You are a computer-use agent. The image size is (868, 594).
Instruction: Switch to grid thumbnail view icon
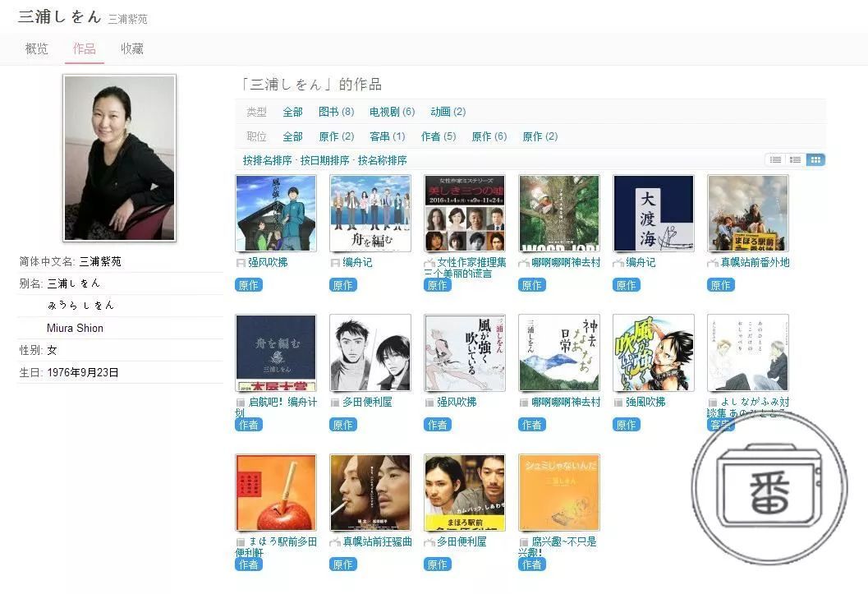(x=815, y=159)
